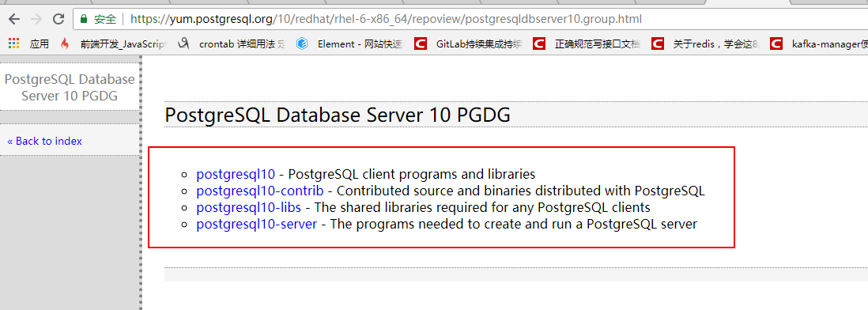This screenshot has height=310, width=868.
Task: Click text 'Contributed source and binaries distributed with PostgreSQL'
Action: [520, 191]
